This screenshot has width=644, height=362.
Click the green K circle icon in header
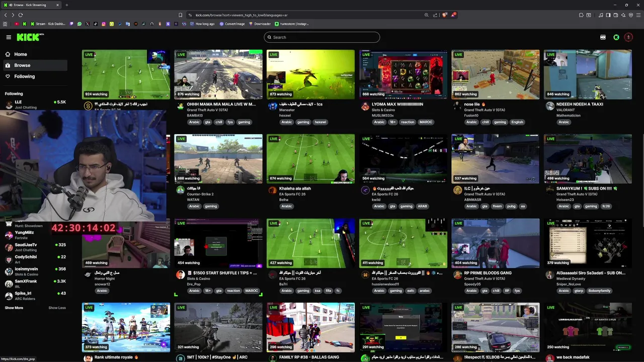pyautogui.click(x=616, y=37)
